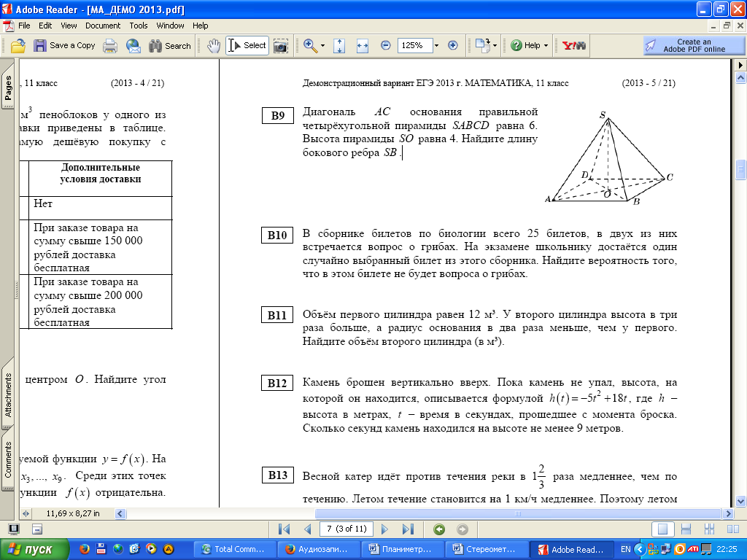This screenshot has height=560, width=747.
Task: Switch to Continuous page layout
Action: (686, 529)
